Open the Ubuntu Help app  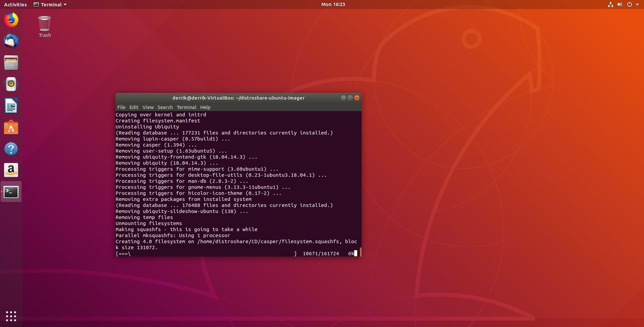point(11,149)
